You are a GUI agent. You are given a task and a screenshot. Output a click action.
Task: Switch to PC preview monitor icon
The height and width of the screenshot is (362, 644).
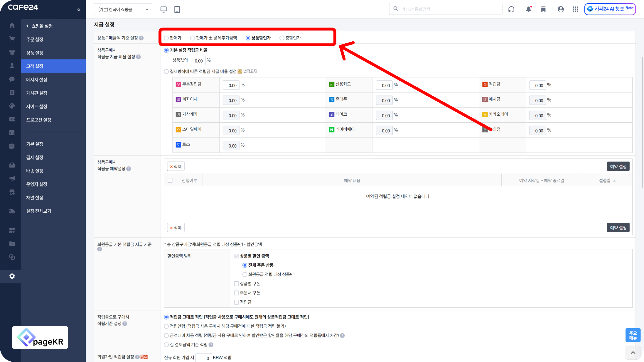(x=163, y=9)
